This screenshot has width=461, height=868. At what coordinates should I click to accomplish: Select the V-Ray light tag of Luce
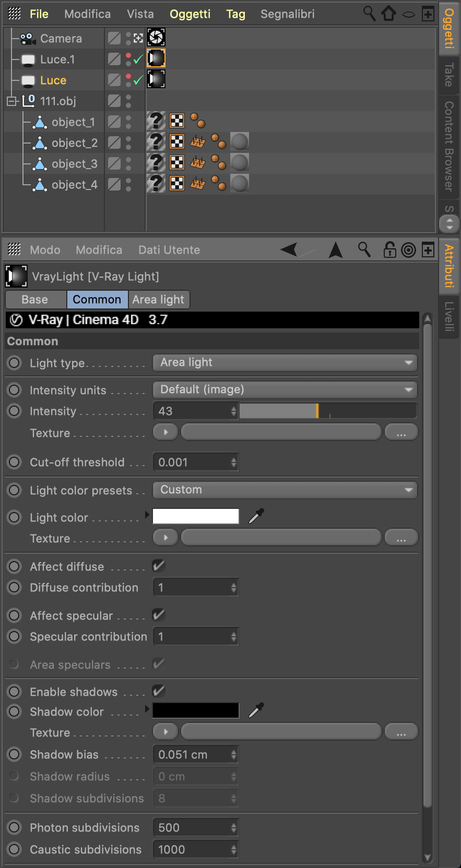point(156,79)
